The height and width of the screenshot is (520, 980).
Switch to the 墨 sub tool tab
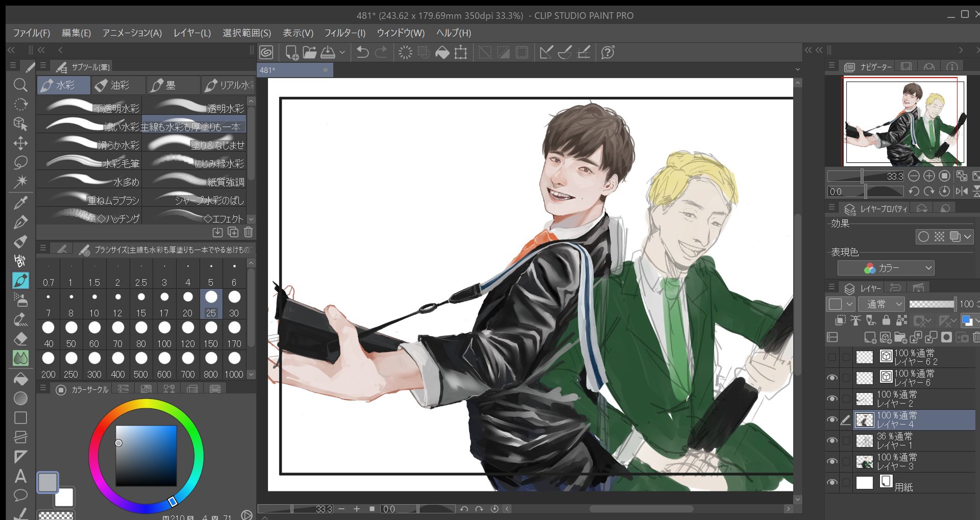[173, 85]
